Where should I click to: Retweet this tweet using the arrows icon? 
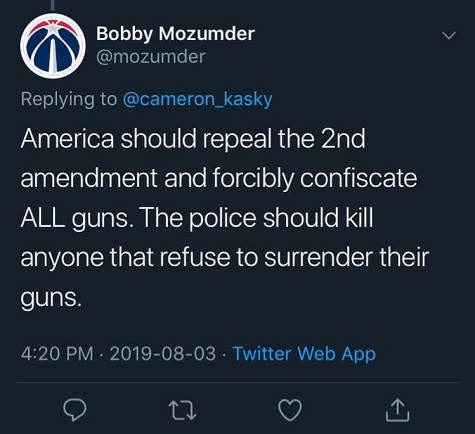182,410
